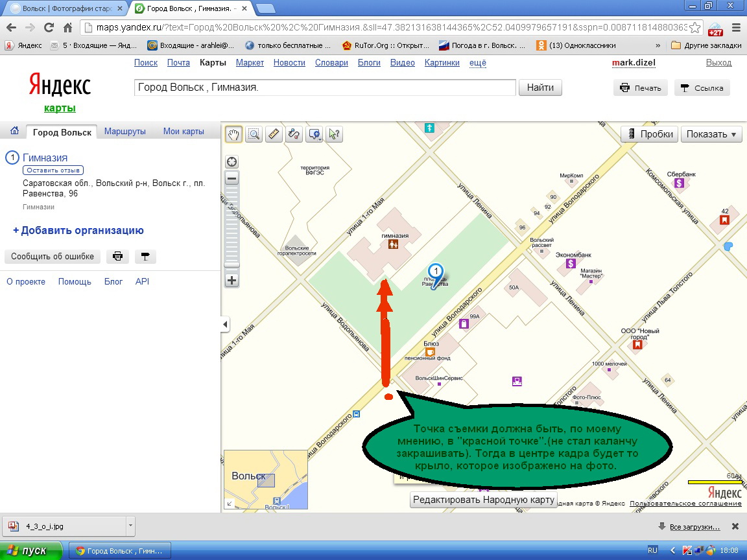The image size is (747, 560).
Task: Zoom in with the plus button
Action: point(231,281)
